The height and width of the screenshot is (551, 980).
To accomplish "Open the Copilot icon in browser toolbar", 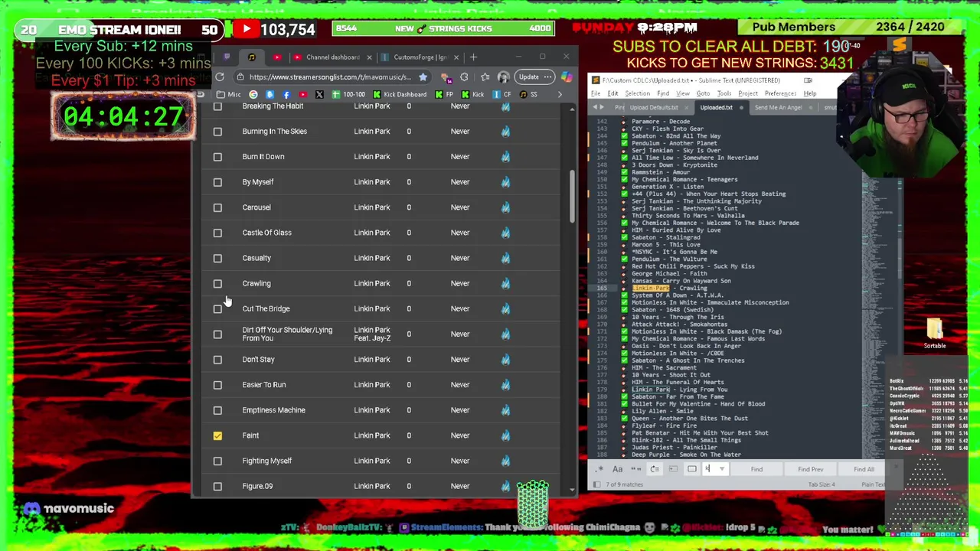I will point(567,77).
